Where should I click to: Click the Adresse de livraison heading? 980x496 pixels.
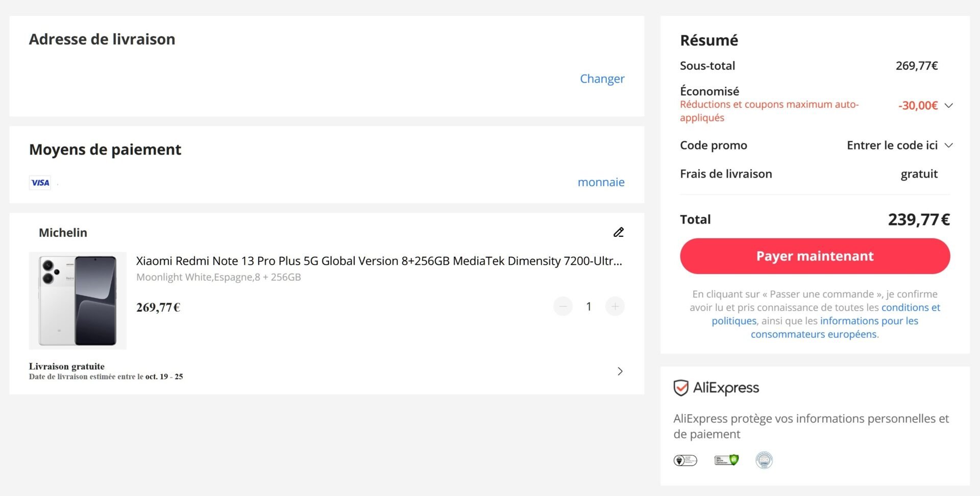point(102,39)
